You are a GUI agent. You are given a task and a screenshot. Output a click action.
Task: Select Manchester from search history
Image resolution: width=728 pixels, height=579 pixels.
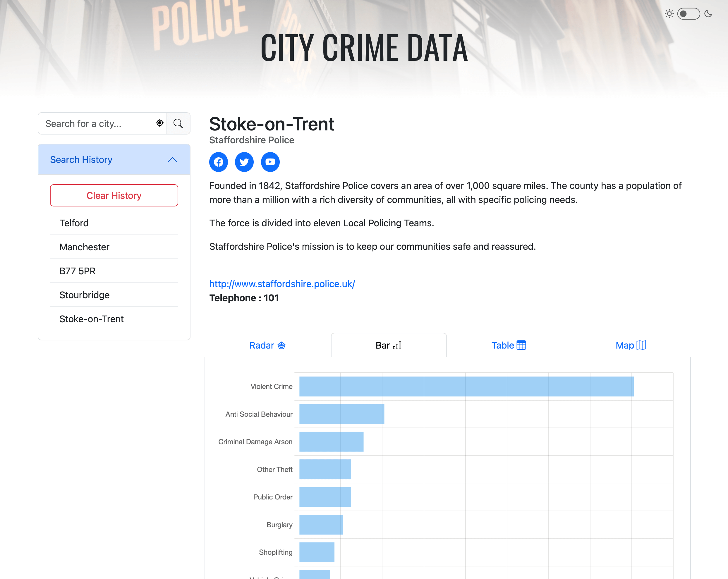pos(84,247)
